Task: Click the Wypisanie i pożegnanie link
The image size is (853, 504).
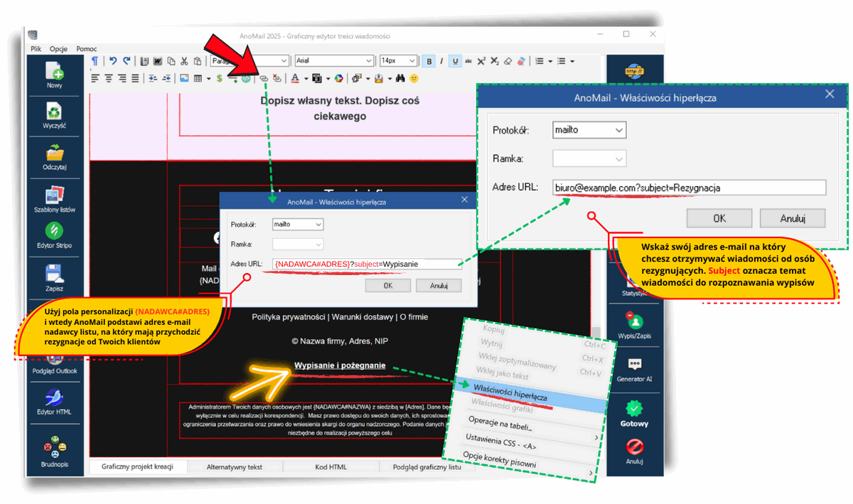Action: 340,365
